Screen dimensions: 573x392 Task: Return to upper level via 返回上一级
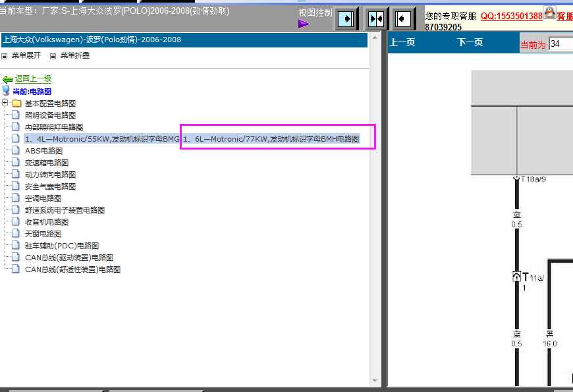tap(33, 78)
